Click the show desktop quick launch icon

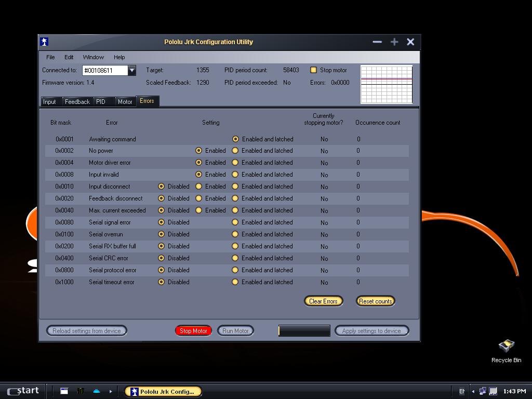(64, 391)
